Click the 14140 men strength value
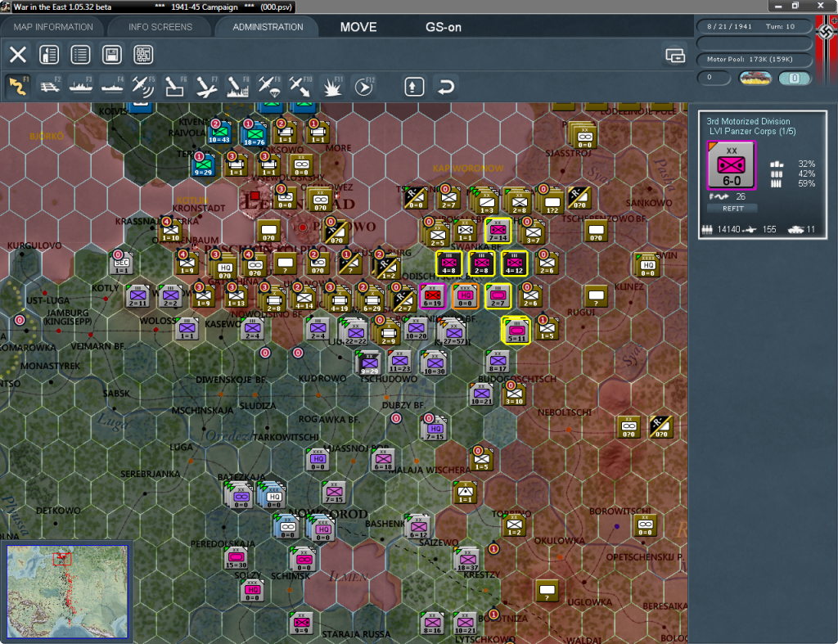 (x=728, y=229)
